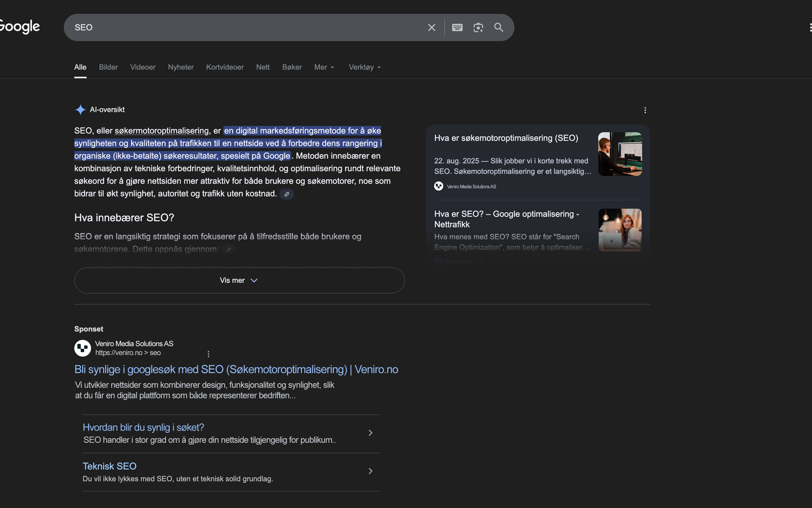Open 'Hva er SEO? – Google optimalisering' source
The width and height of the screenshot is (812, 508).
coord(507,219)
